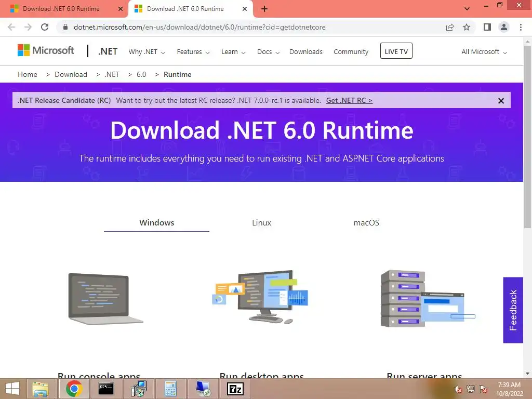Click the LIVE TV button

[396, 51]
